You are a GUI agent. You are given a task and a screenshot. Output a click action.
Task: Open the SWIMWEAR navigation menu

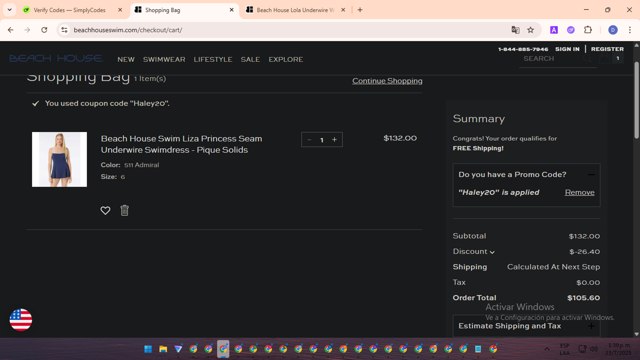coord(164,60)
